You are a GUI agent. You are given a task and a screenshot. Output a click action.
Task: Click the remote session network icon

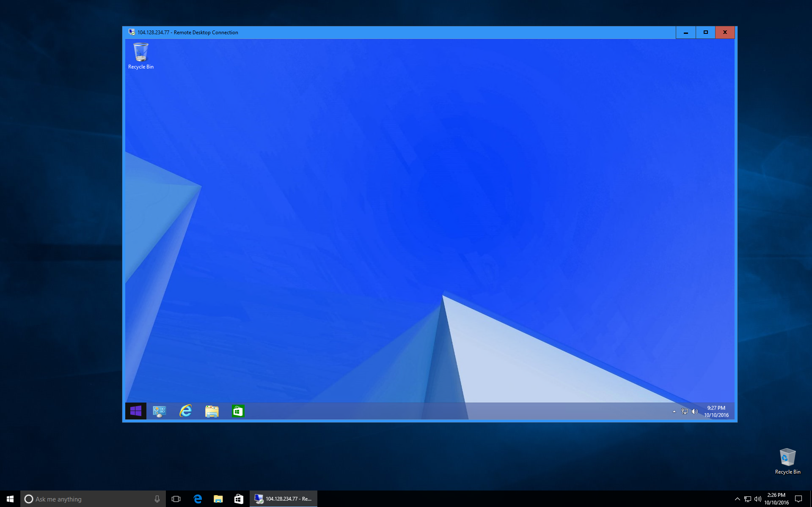point(684,411)
